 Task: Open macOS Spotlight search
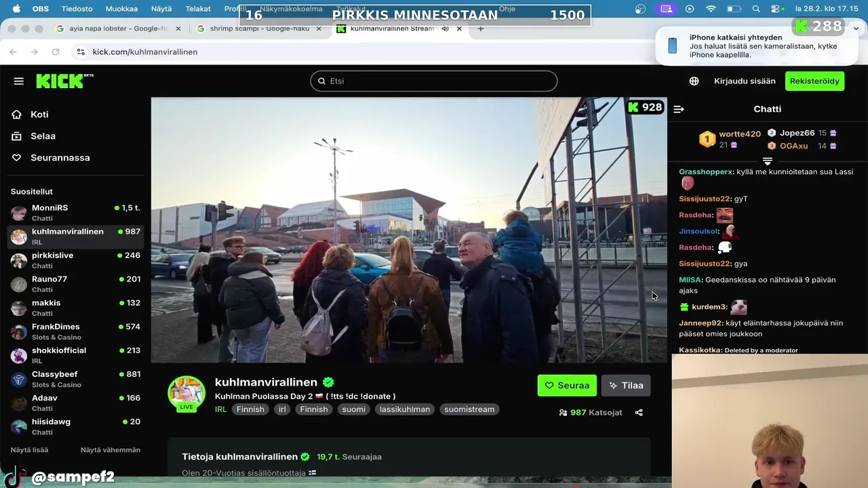coord(756,9)
